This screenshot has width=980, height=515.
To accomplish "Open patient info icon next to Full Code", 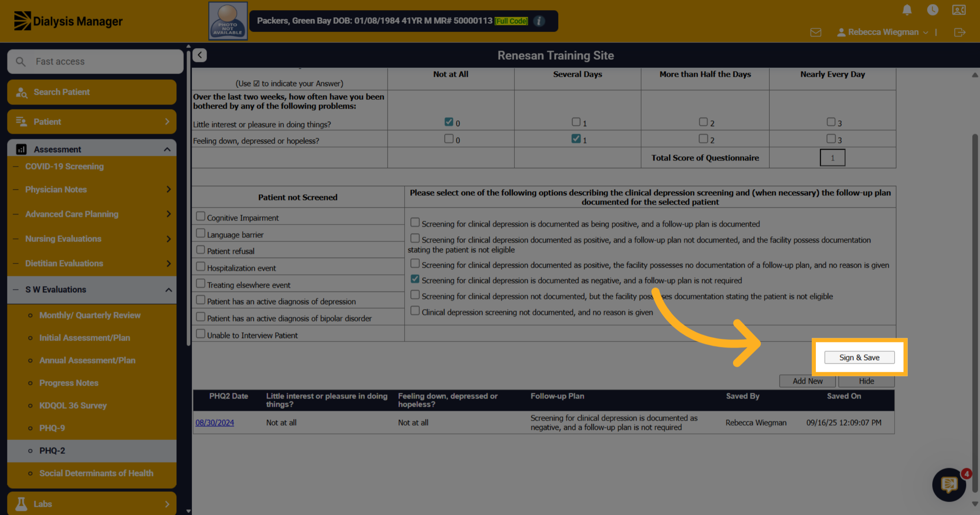I will (x=539, y=21).
